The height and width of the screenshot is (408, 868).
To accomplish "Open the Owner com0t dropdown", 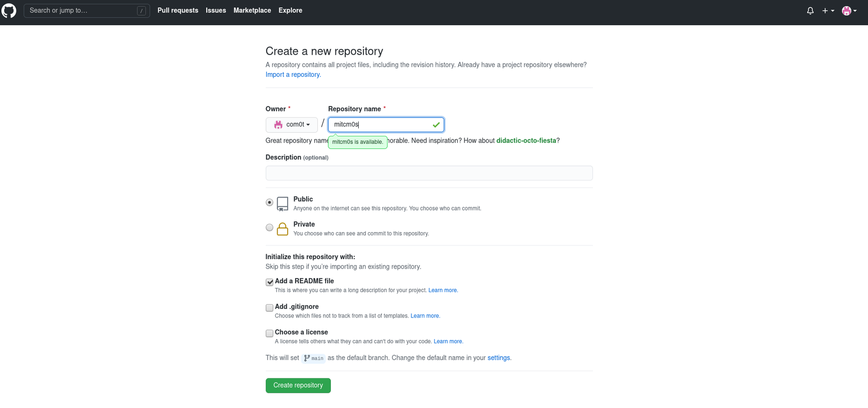I will click(x=291, y=125).
